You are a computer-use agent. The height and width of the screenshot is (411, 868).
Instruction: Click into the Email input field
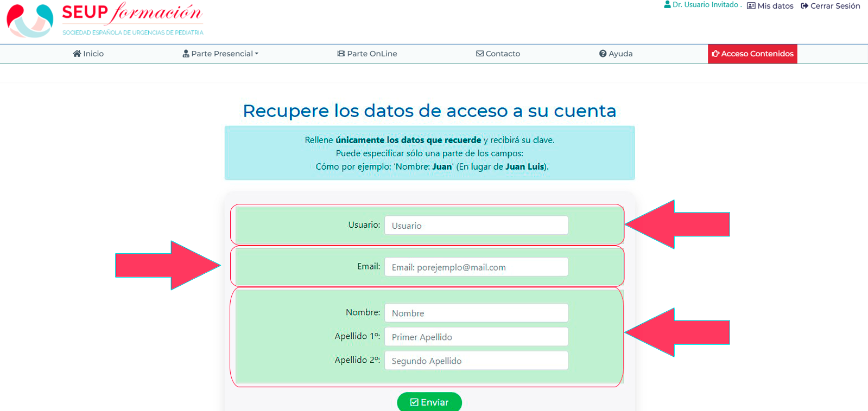point(476,267)
